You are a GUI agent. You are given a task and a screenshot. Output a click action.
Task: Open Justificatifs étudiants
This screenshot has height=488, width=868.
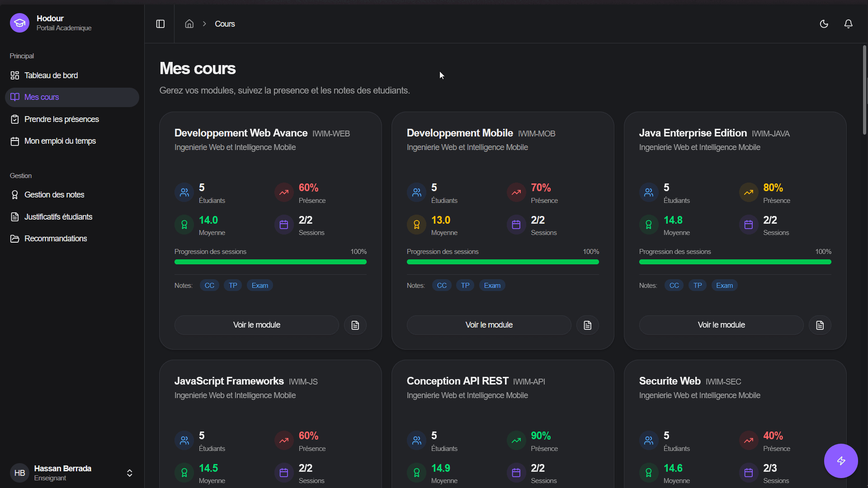tap(72, 217)
